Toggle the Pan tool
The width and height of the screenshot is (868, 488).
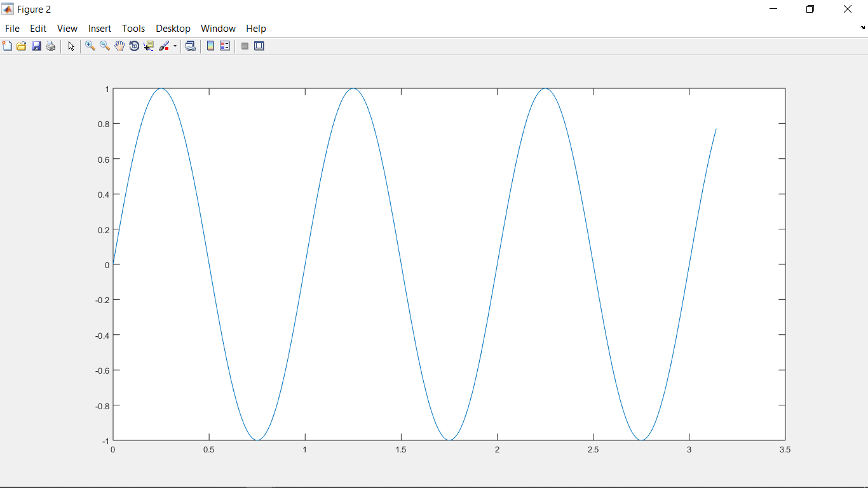click(119, 46)
